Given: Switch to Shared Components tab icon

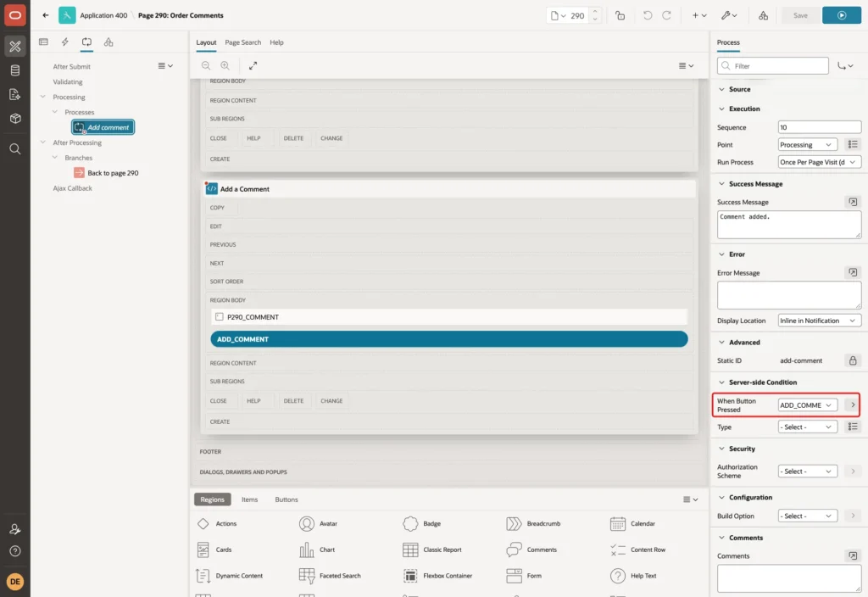Looking at the screenshot, I should (108, 42).
